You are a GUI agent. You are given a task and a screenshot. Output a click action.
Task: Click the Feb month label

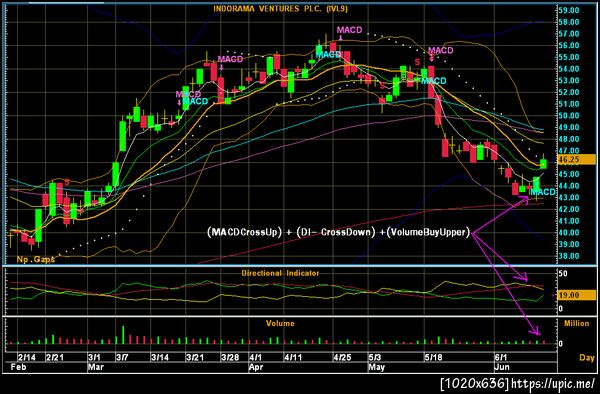18,367
